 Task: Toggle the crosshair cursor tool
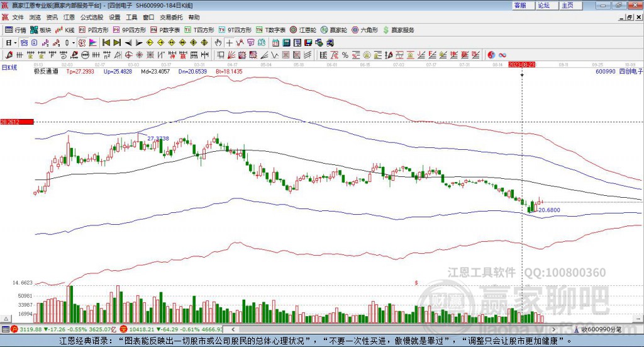click(230, 43)
